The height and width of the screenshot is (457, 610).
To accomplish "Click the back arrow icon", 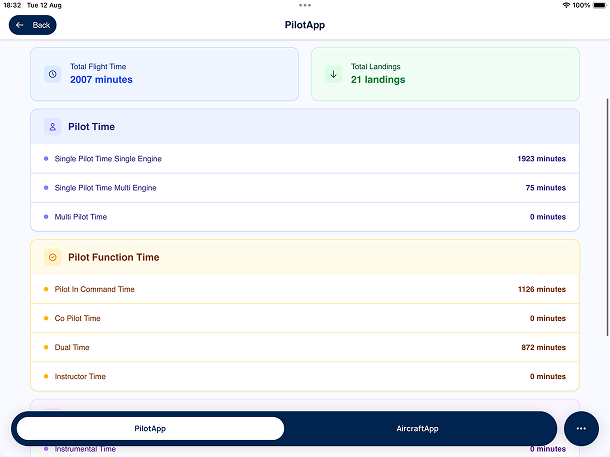I will pyautogui.click(x=19, y=25).
